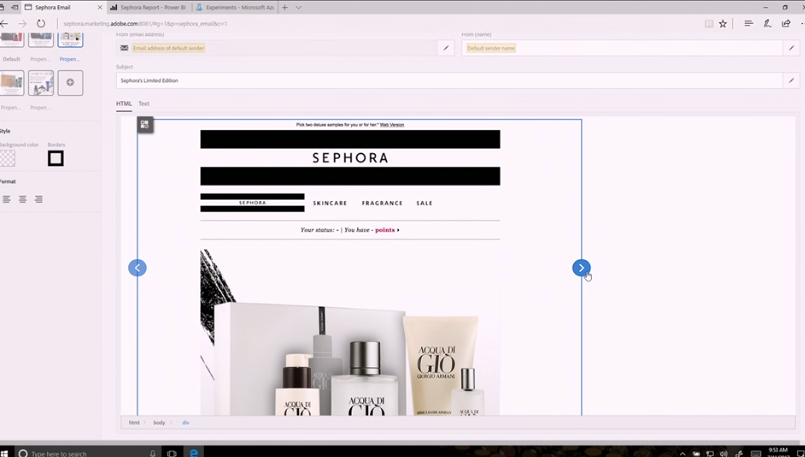This screenshot has width=805, height=457.
Task: Click the Cortana microphone icon
Action: 152,453
